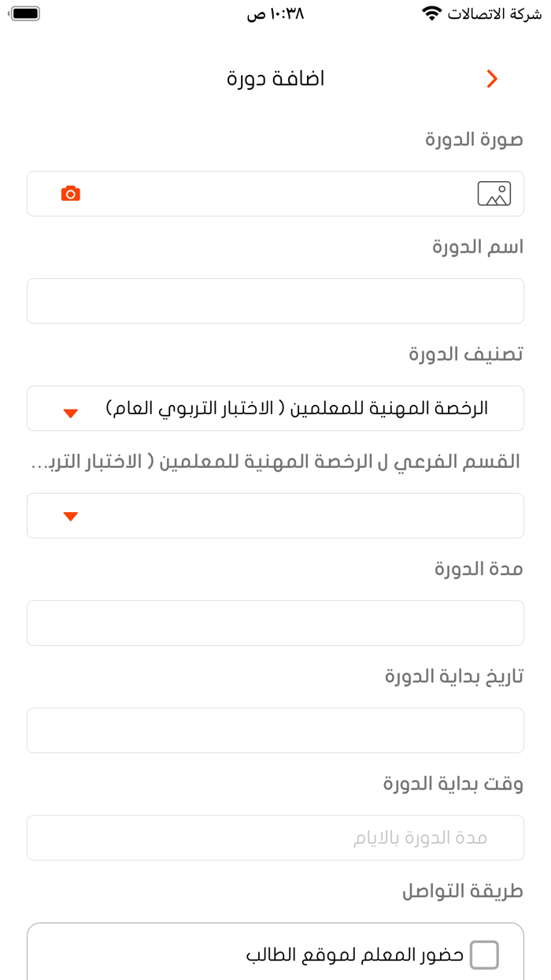Viewport: 551px width, 980px height.
Task: Tap the اضافة دورة page title
Action: pos(275,79)
